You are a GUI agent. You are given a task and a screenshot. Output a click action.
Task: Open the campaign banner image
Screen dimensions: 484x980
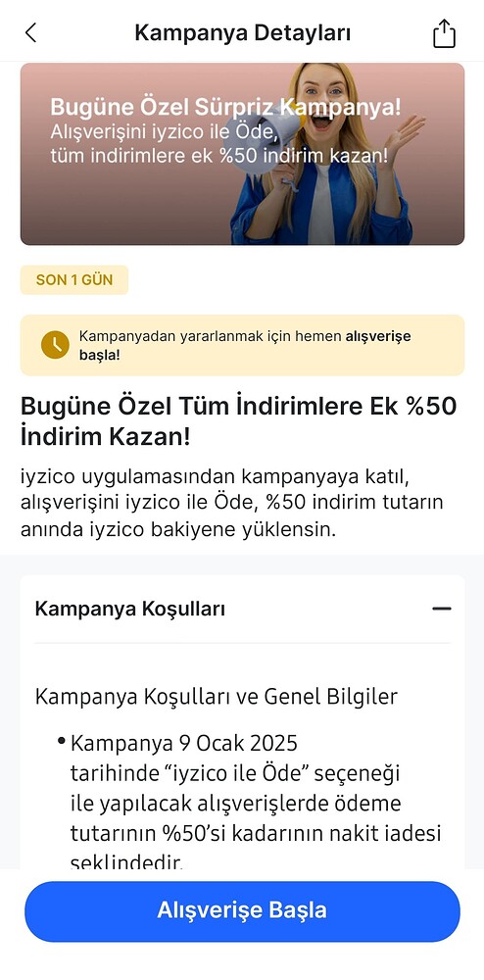[x=242, y=154]
